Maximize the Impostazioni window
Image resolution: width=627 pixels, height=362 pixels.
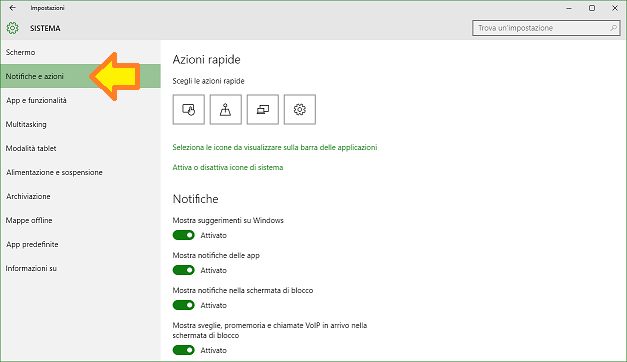pos(592,8)
